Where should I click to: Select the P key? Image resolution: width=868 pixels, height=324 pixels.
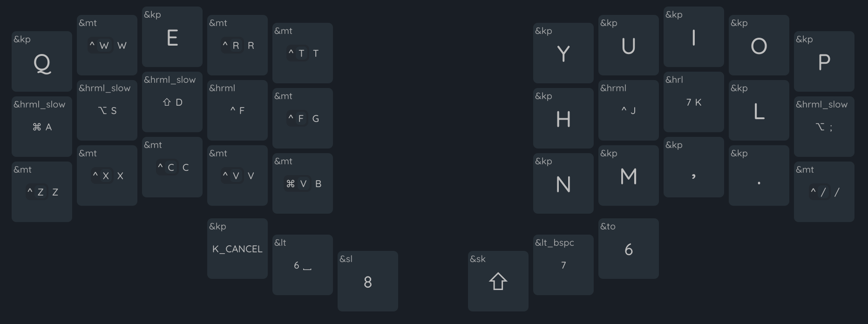tap(824, 61)
